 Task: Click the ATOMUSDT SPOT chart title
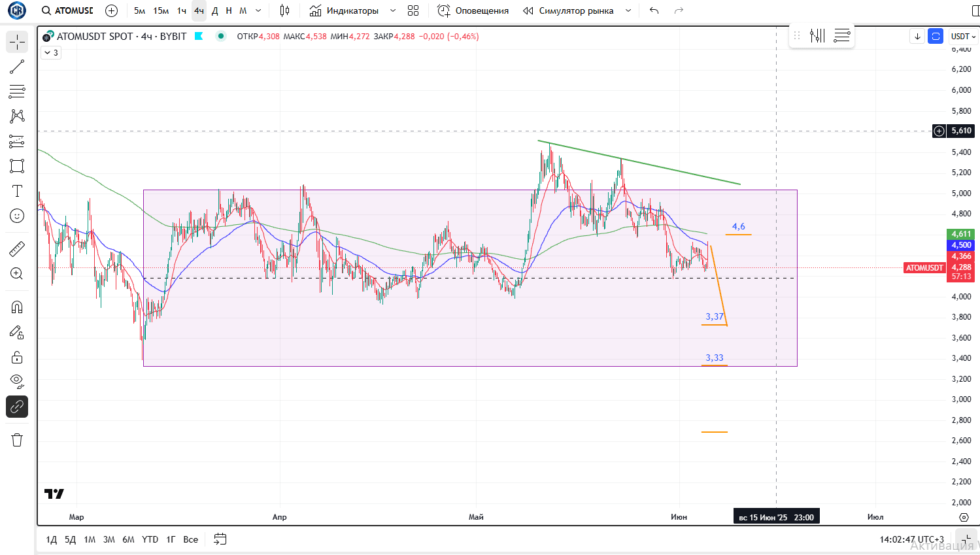point(122,37)
